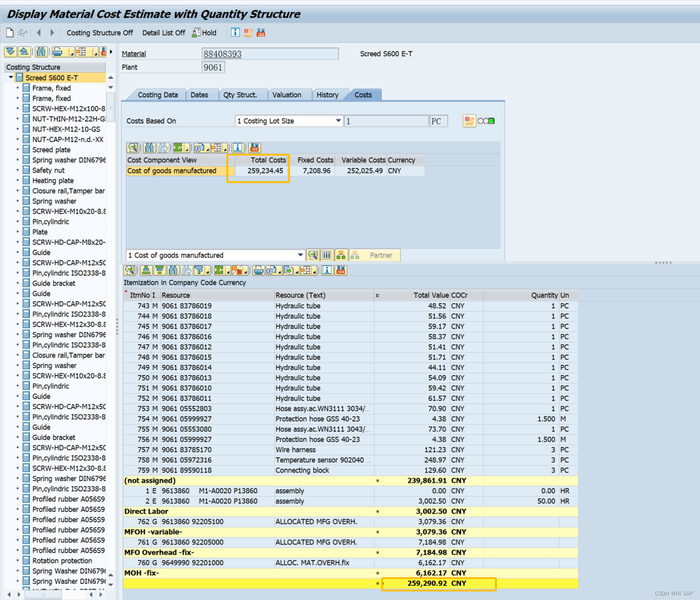Collapse the Screed S600 E-T tree node
Image resolution: width=700 pixels, height=600 pixels.
[10, 77]
